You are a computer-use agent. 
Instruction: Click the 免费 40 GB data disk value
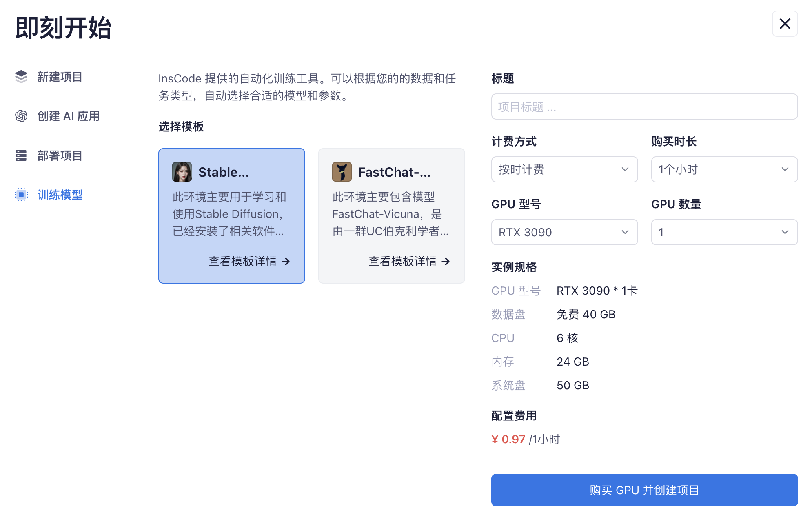coord(586,314)
